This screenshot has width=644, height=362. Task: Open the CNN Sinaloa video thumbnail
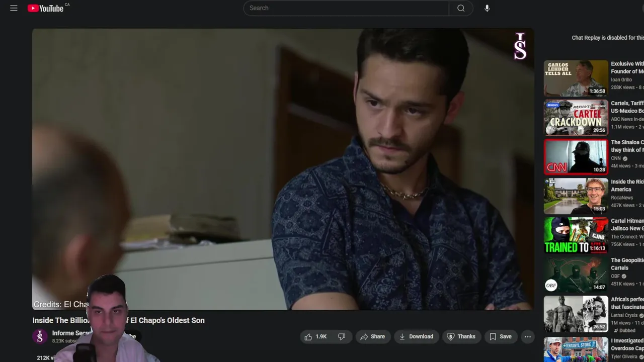(576, 157)
